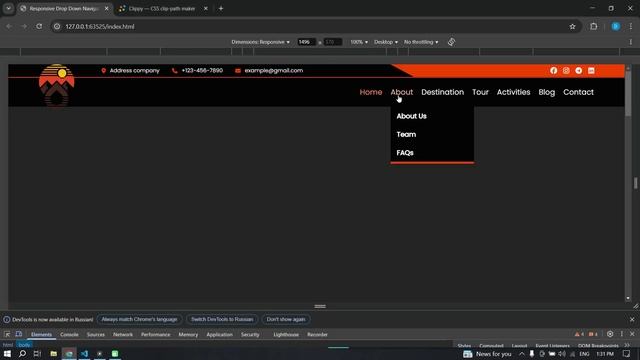Viewport: 640px width, 360px height.
Task: Open the tab search dropdown arrow
Action: click(8, 8)
